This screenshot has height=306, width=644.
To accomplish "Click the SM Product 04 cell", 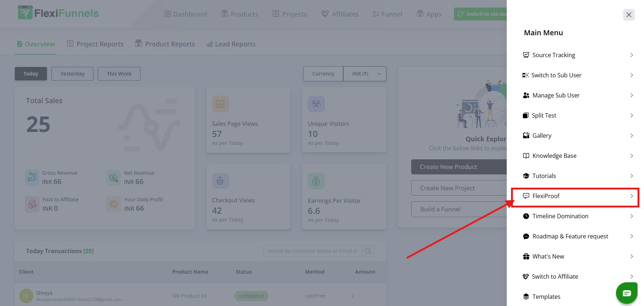I will tap(189, 296).
